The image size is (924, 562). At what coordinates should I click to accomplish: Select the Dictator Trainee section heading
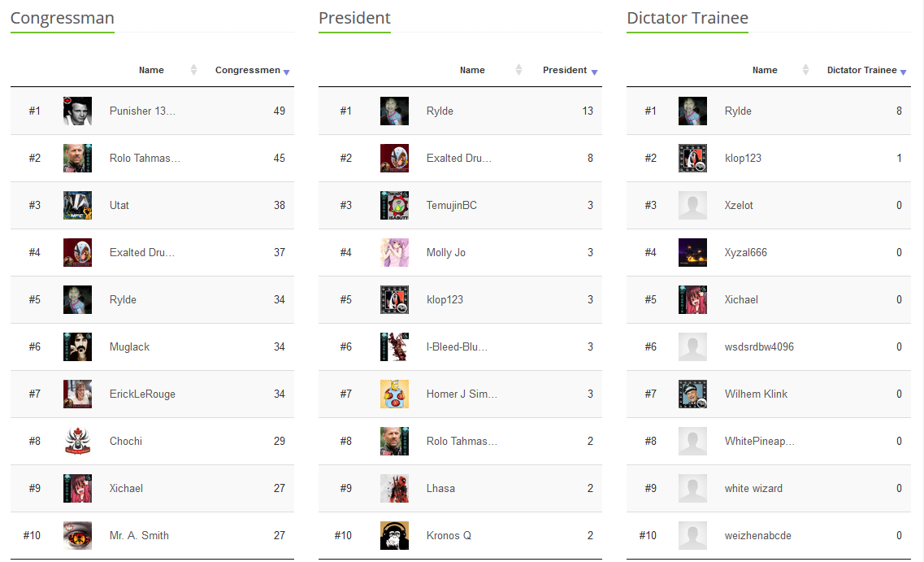687,18
